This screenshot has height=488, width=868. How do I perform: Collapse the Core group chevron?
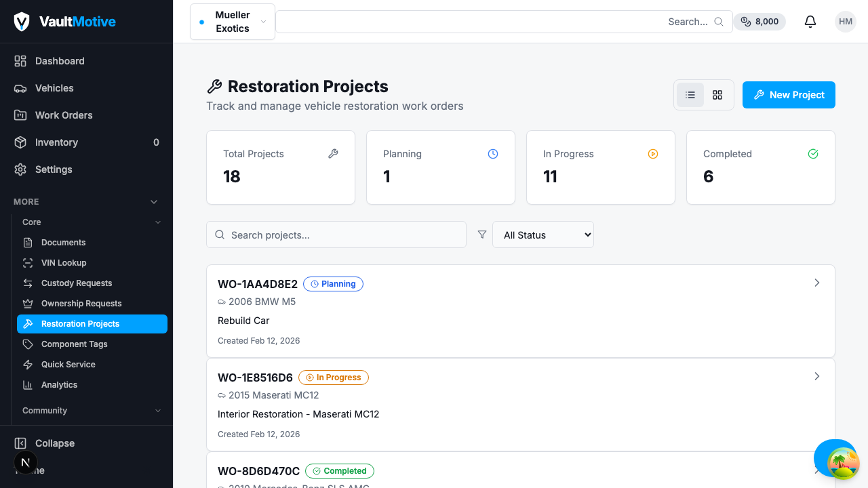pyautogui.click(x=158, y=222)
